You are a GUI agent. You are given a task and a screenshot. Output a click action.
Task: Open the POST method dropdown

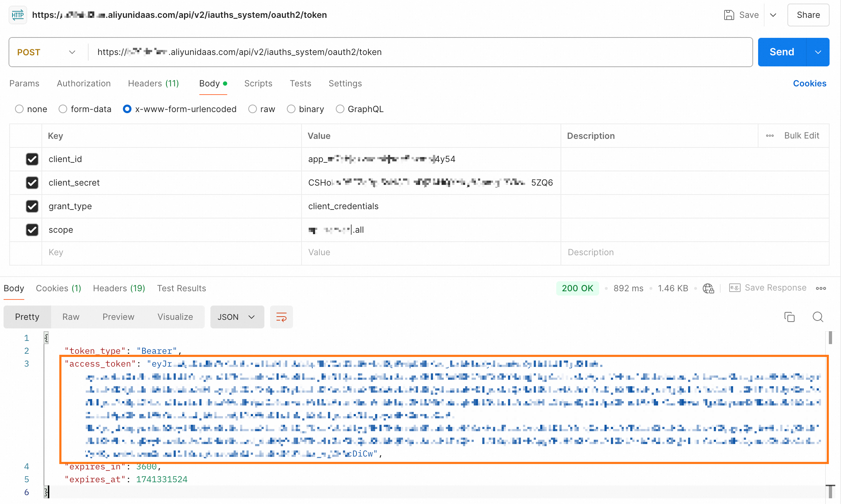point(46,52)
